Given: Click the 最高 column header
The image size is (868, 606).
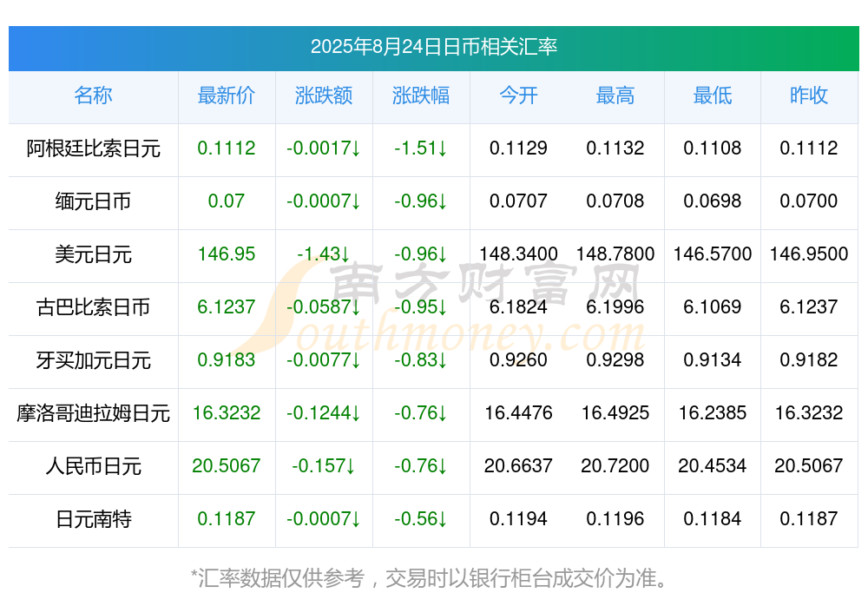Looking at the screenshot, I should pyautogui.click(x=615, y=96).
